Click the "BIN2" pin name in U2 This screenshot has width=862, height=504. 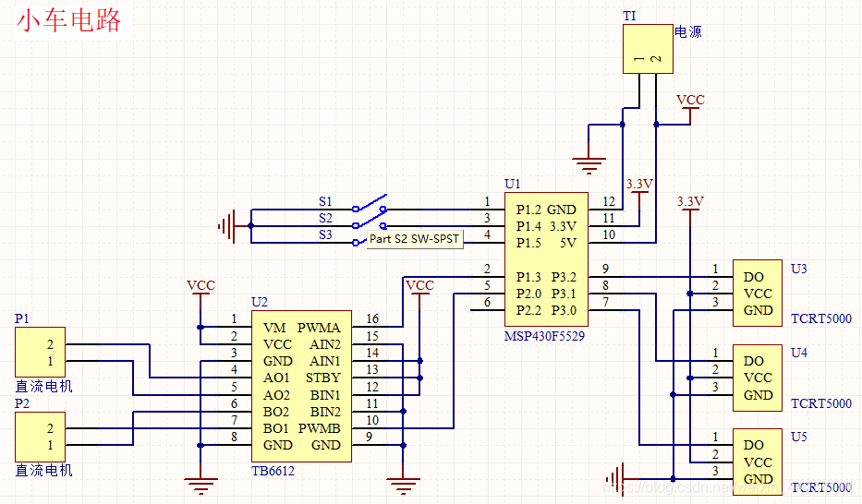point(325,411)
